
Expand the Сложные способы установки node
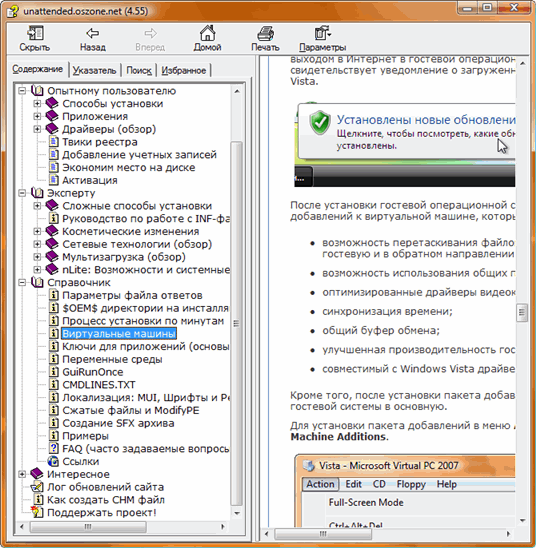37,206
